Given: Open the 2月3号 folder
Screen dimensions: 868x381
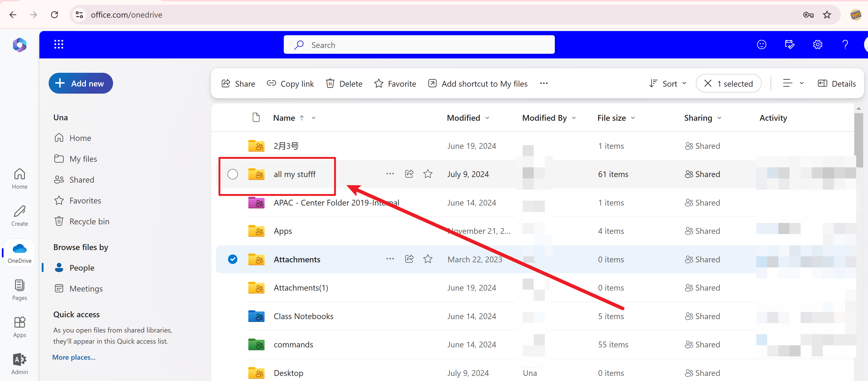Looking at the screenshot, I should pyautogui.click(x=286, y=146).
